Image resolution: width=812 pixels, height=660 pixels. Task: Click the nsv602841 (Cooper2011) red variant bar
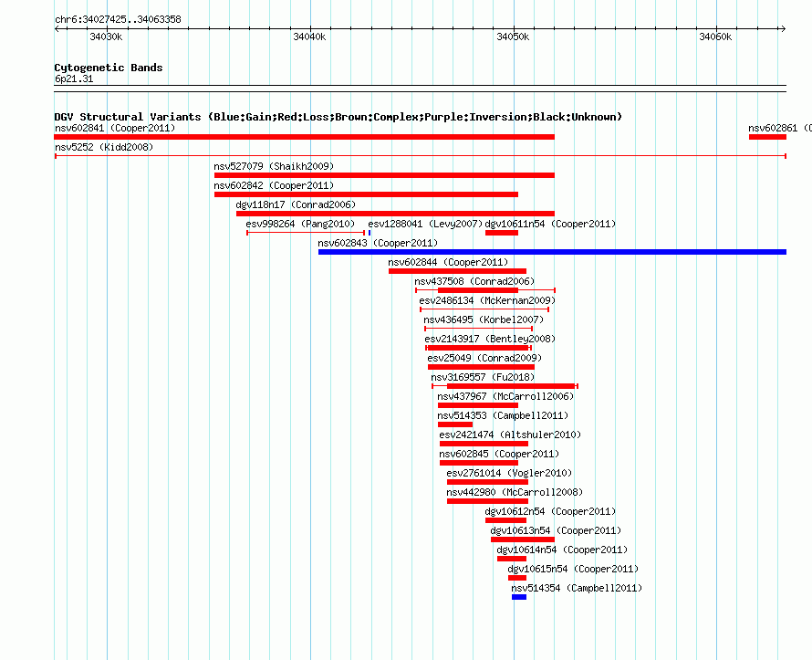(x=304, y=137)
